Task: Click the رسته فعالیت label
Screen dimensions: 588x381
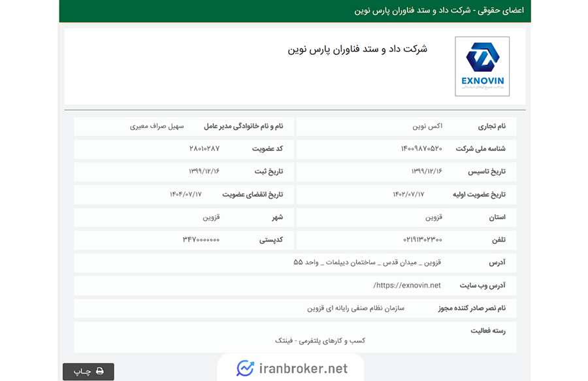Action: pos(488,331)
